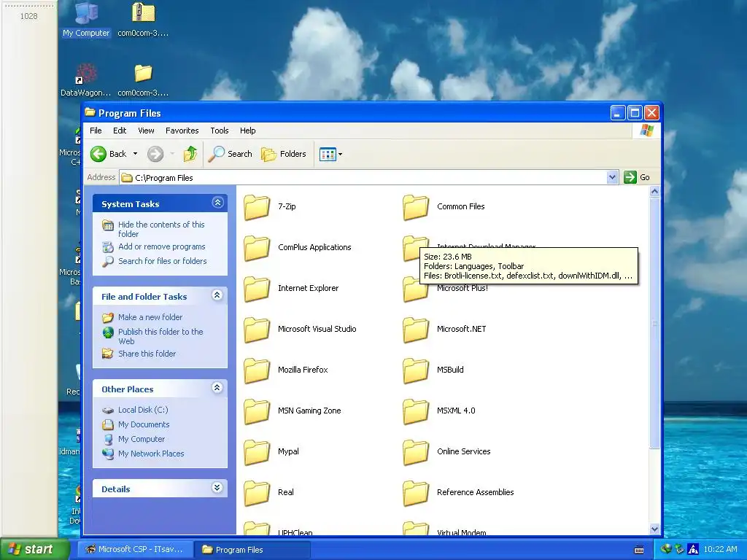Click Search for files or folders link

click(x=163, y=261)
